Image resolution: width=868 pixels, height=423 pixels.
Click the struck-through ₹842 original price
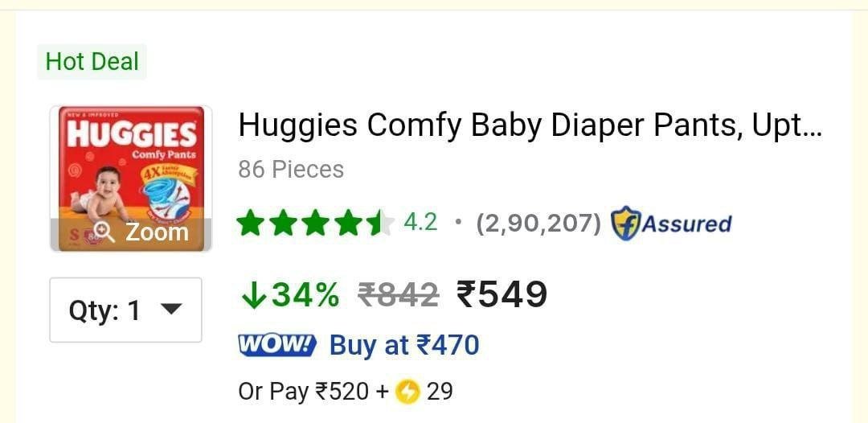pos(399,294)
